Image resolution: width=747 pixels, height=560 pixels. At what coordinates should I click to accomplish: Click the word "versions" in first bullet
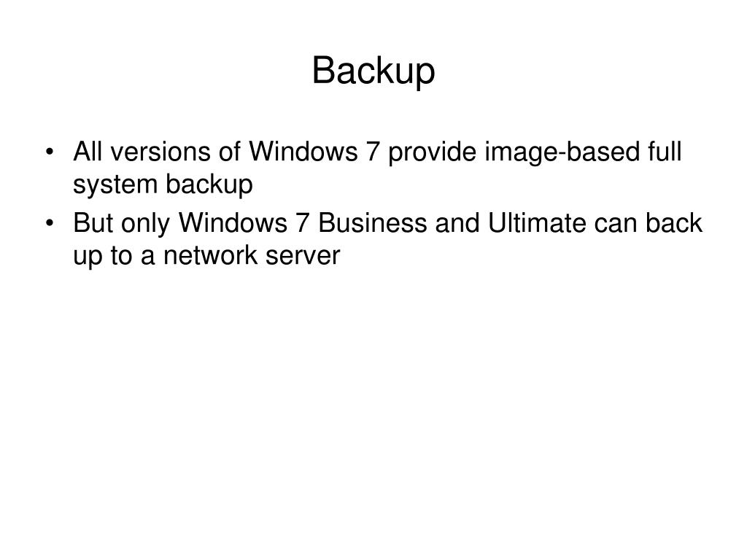point(160,152)
